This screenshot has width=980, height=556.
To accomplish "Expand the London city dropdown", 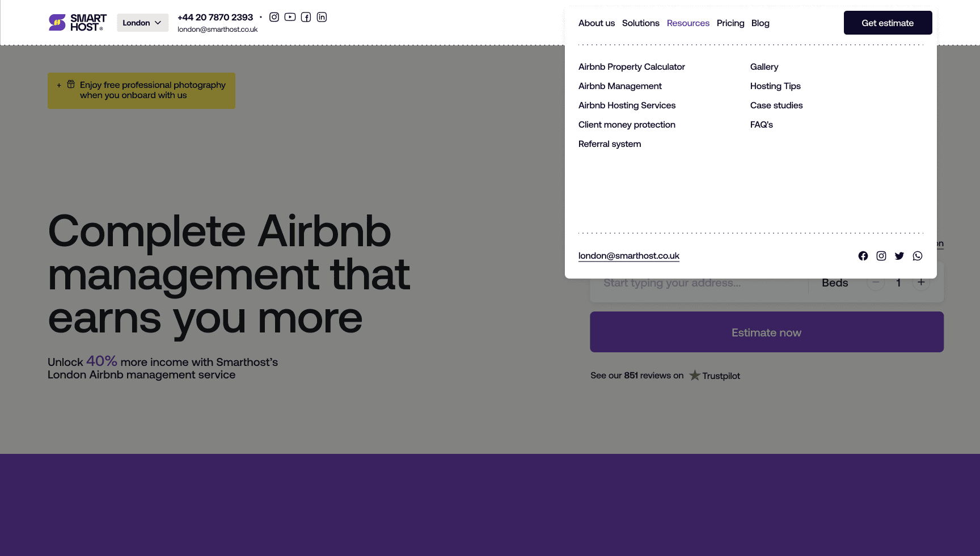I will tap(142, 23).
